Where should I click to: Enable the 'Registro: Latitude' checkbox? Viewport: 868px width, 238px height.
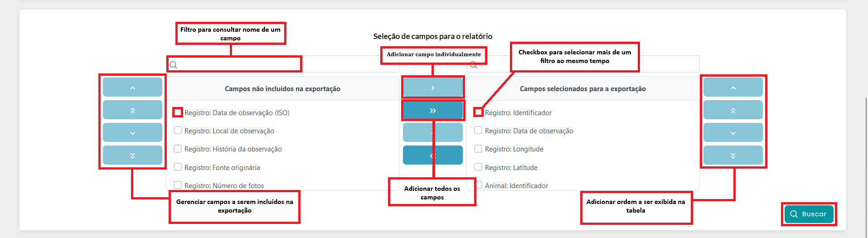478,167
